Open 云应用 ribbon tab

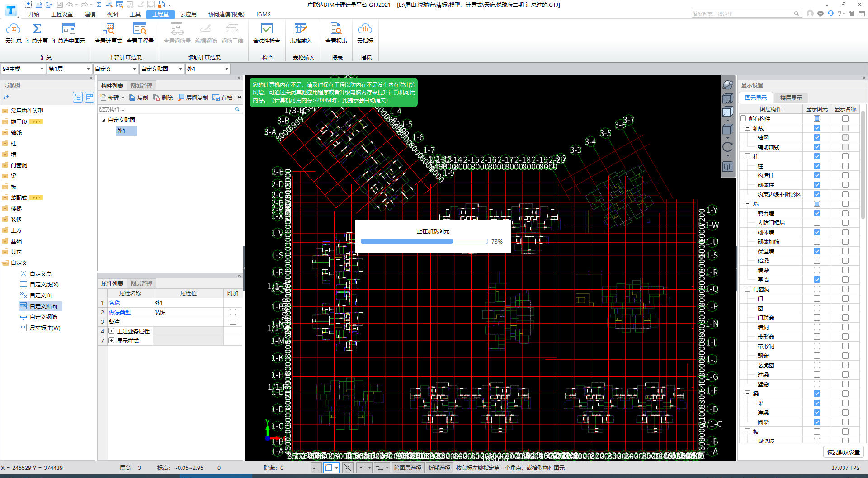tap(189, 14)
